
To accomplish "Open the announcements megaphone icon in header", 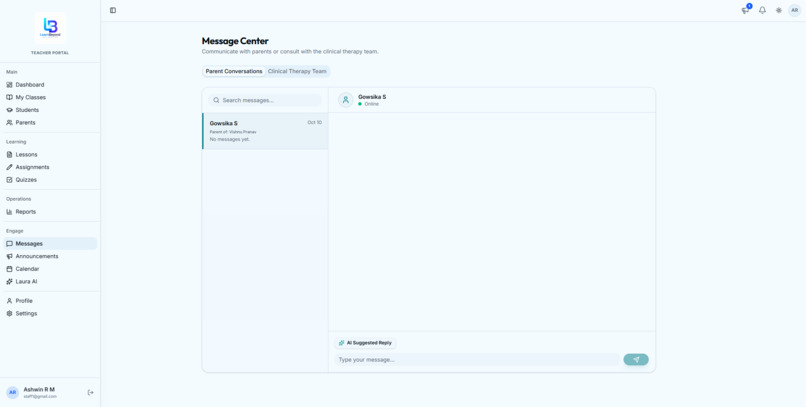I will pyautogui.click(x=745, y=10).
